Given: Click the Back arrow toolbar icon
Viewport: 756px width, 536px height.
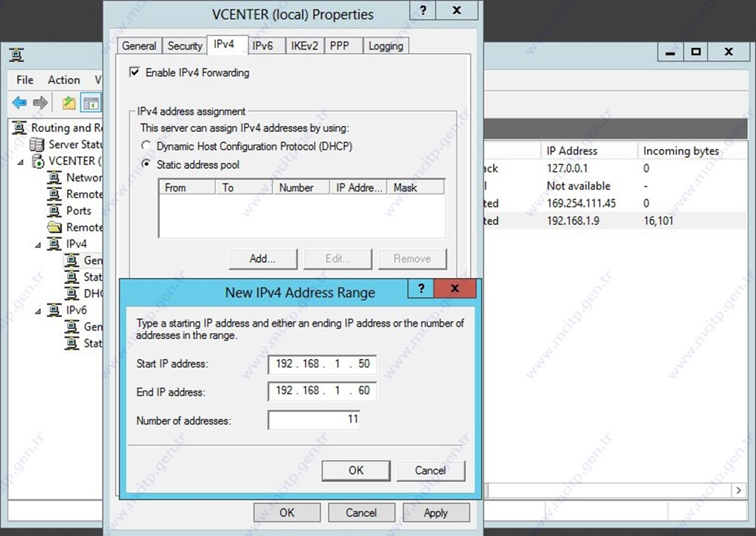Looking at the screenshot, I should point(19,102).
